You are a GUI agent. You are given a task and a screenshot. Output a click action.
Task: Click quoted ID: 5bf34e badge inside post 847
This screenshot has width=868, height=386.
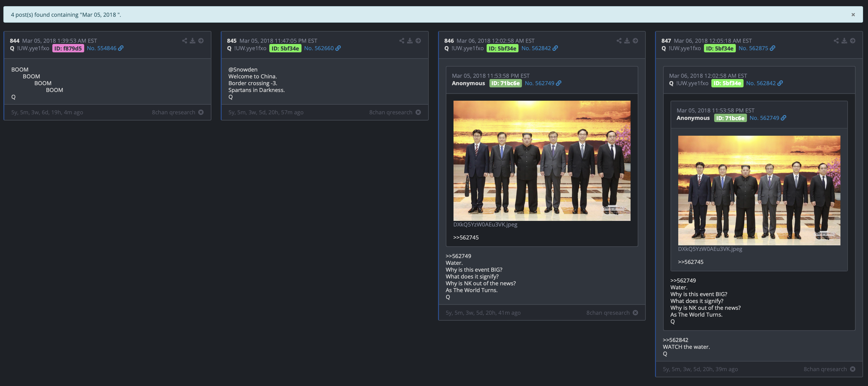coord(727,83)
